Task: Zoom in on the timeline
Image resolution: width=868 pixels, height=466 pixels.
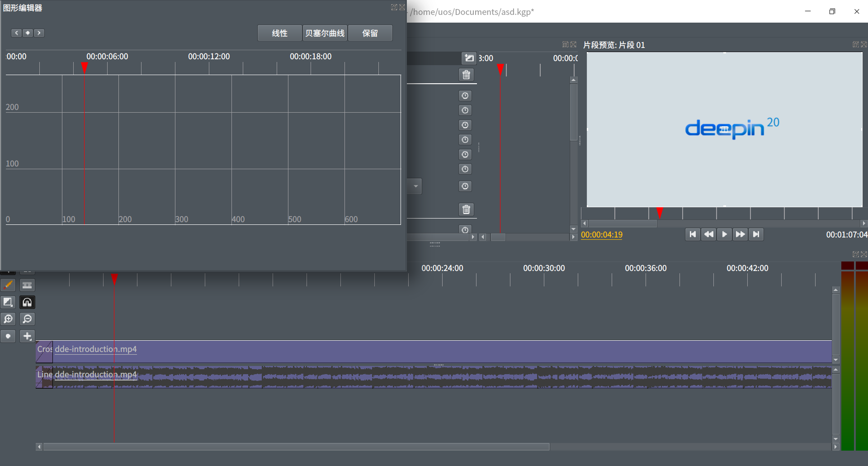Action: coord(8,319)
